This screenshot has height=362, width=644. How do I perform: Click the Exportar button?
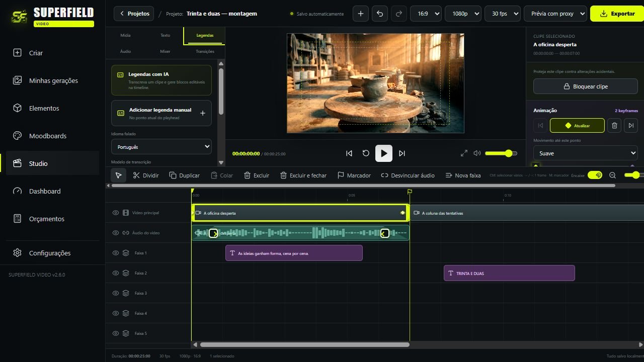(x=617, y=14)
